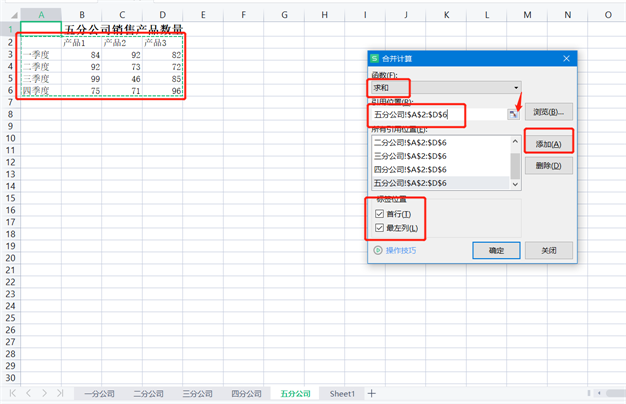
Task: Add a new sheet with plus icon
Action: click(372, 394)
